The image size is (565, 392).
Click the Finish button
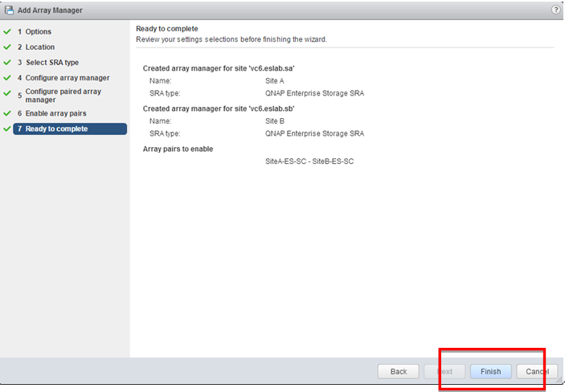(x=490, y=371)
